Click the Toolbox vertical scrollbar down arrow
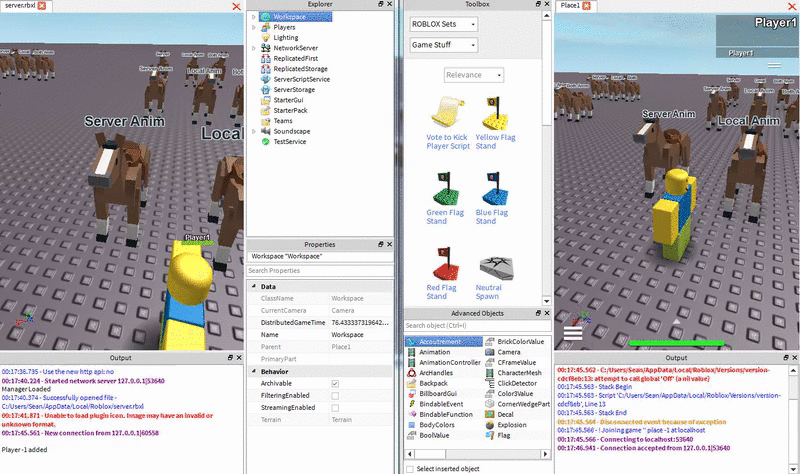The width and height of the screenshot is (800, 474). 546,301
